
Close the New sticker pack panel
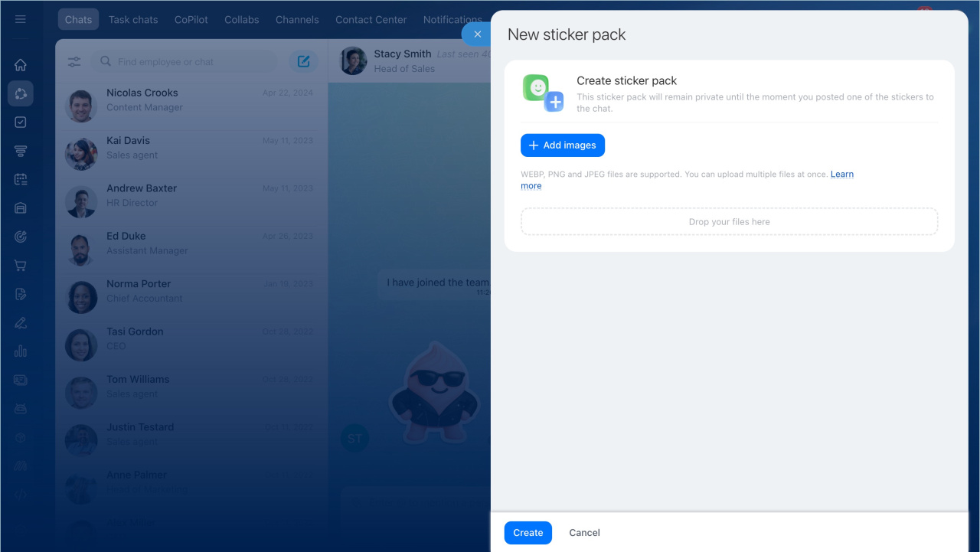click(x=477, y=34)
